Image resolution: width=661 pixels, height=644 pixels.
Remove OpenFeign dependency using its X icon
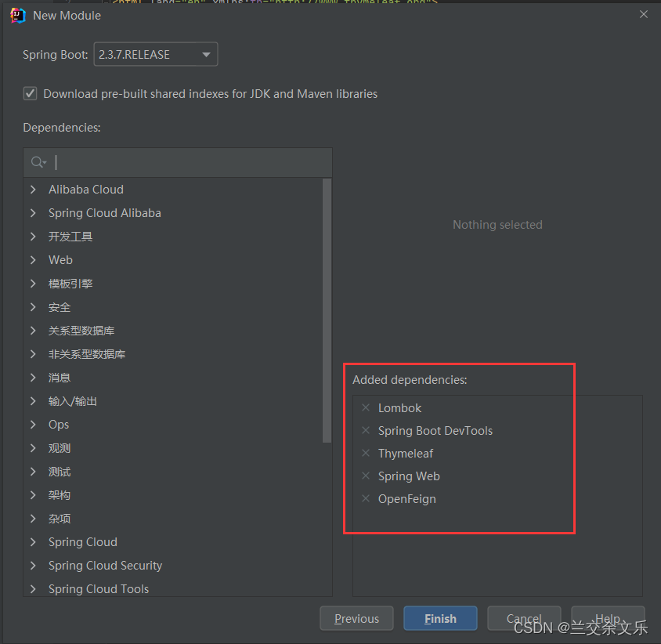[x=366, y=499]
